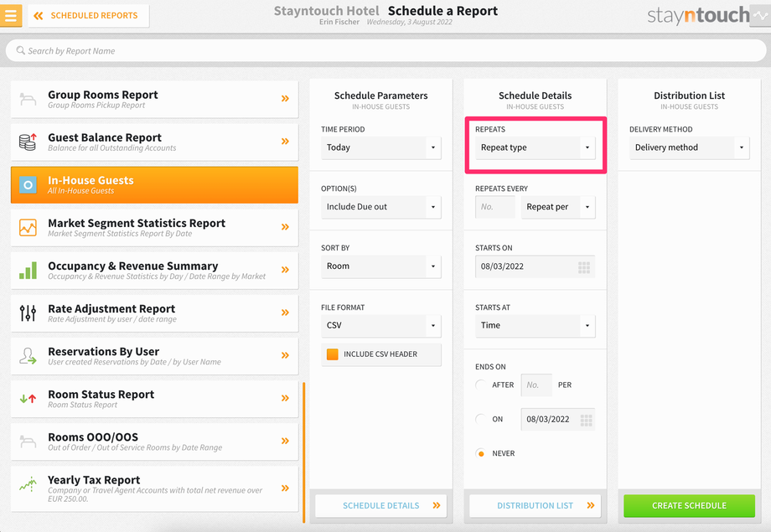Open Rooms OOO/OOS chevron arrow
771x532 pixels.
[x=285, y=441]
